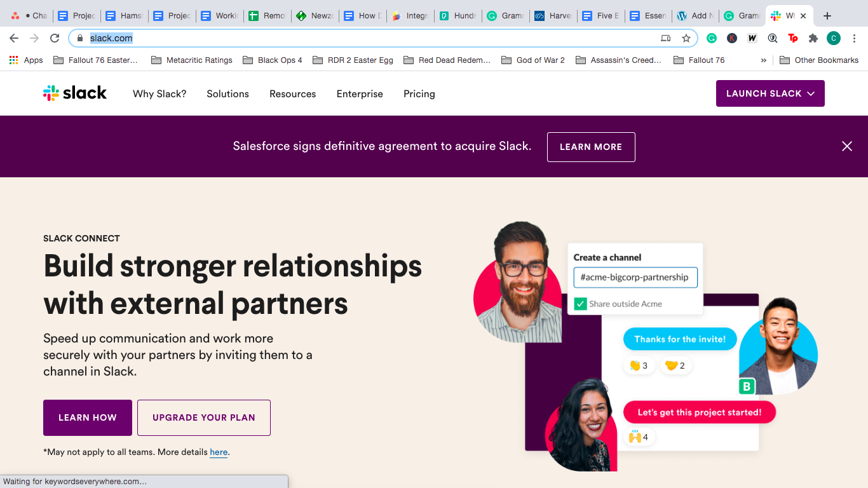Open the Apps shortcut in the bookmarks bar

[26, 60]
